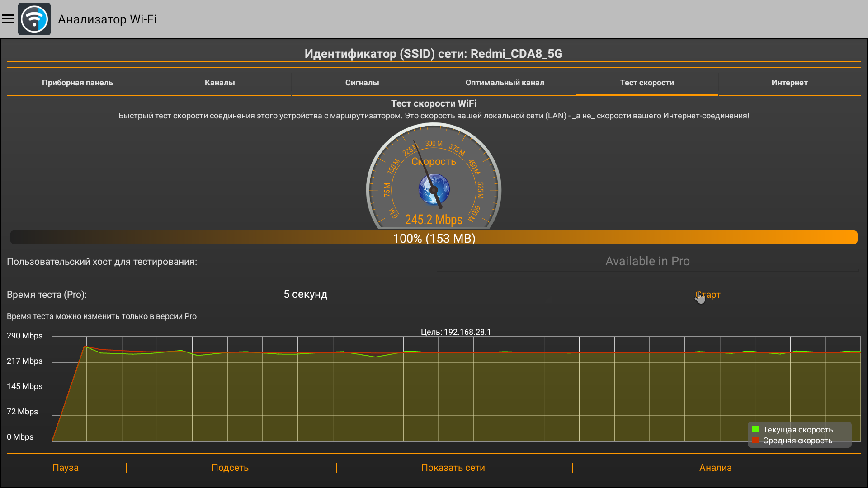
Task: Open the hamburger menu
Action: (x=8, y=19)
